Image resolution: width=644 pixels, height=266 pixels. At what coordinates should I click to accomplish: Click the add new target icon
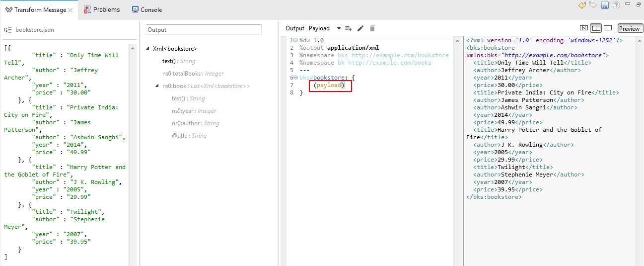349,29
